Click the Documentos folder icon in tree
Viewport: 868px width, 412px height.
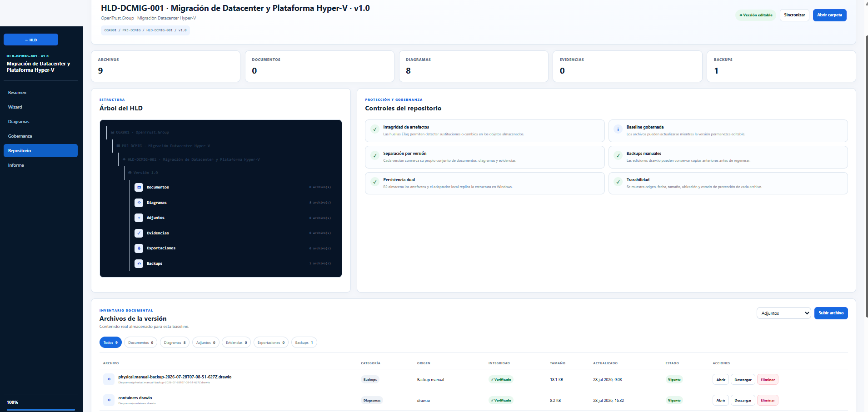tap(139, 187)
